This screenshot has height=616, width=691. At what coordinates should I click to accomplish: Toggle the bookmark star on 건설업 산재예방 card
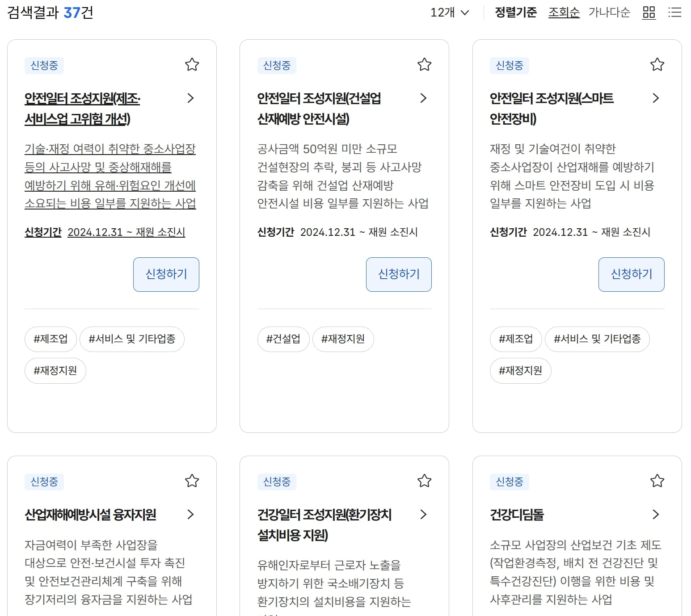(x=424, y=65)
